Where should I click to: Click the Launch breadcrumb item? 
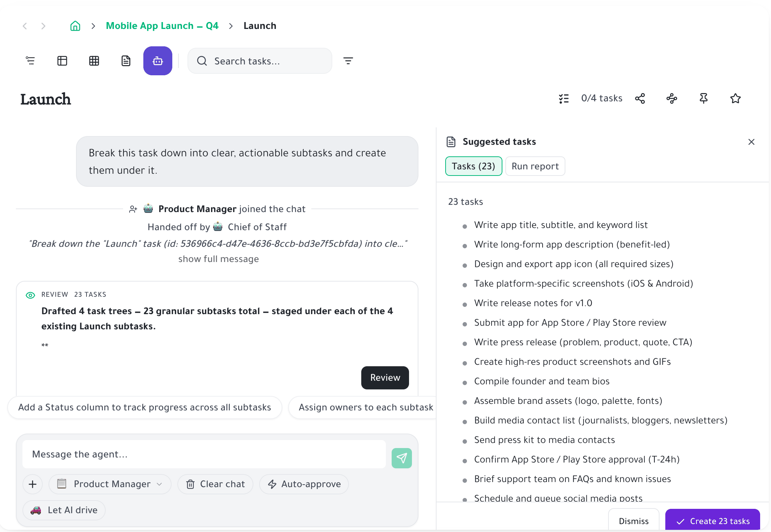(260, 26)
